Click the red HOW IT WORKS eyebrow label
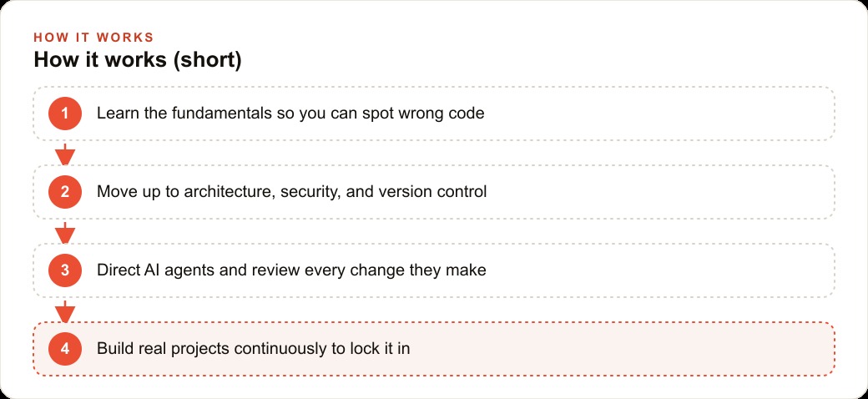The width and height of the screenshot is (868, 399). coord(93,38)
